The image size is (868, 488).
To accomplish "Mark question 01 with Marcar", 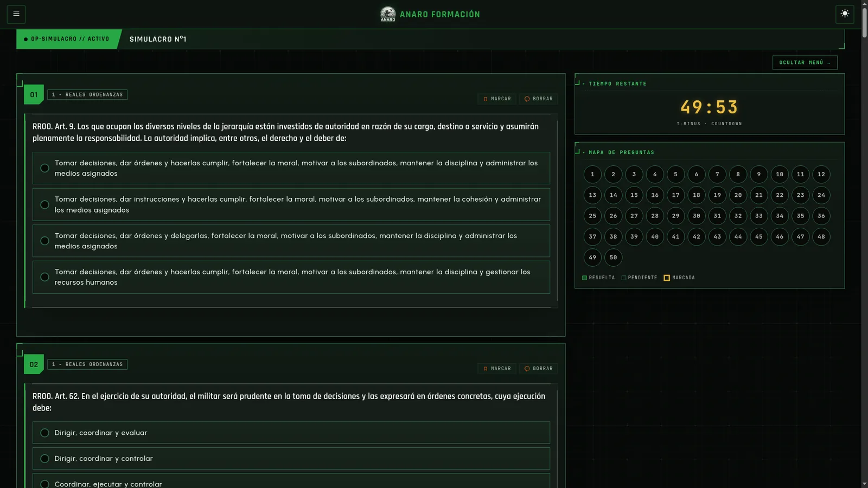I will tap(497, 99).
